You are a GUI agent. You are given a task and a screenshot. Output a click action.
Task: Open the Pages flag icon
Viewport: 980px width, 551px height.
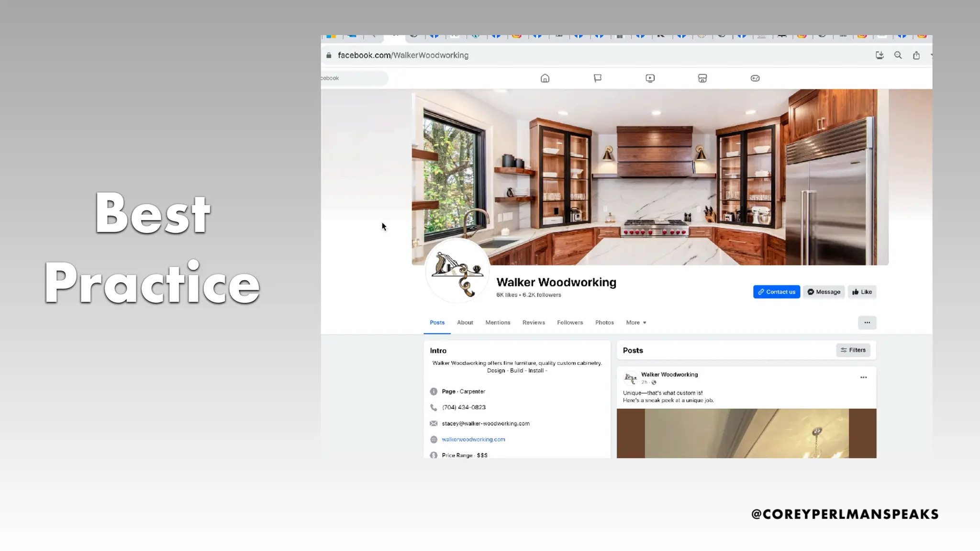coord(597,78)
